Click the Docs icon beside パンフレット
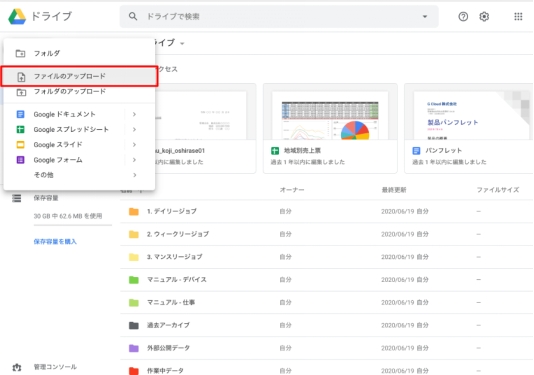534x375 pixels. pyautogui.click(x=416, y=151)
